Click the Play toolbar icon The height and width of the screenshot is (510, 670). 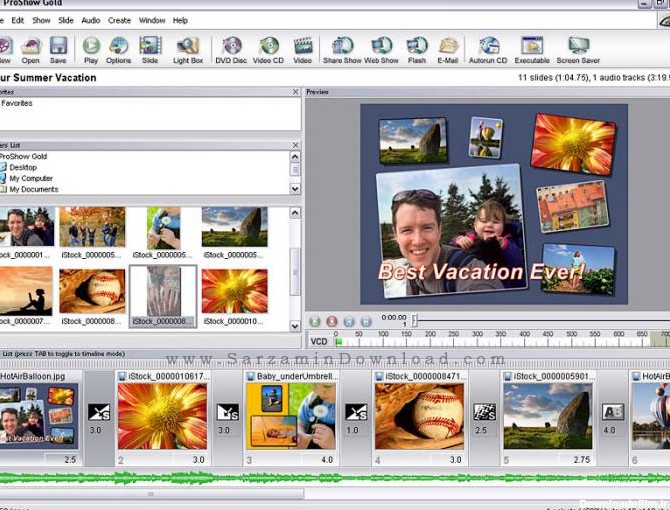(91, 50)
